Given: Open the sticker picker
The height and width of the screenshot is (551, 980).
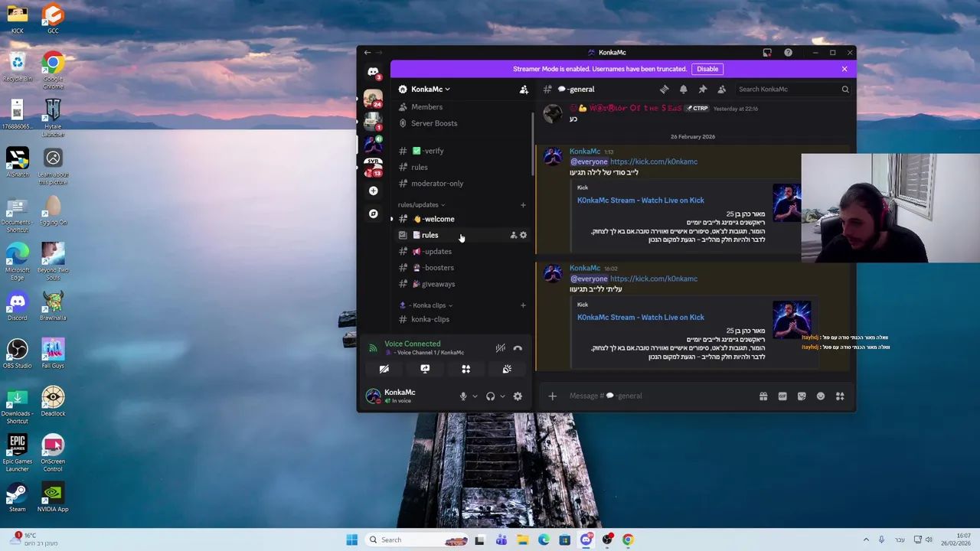Looking at the screenshot, I should [802, 396].
